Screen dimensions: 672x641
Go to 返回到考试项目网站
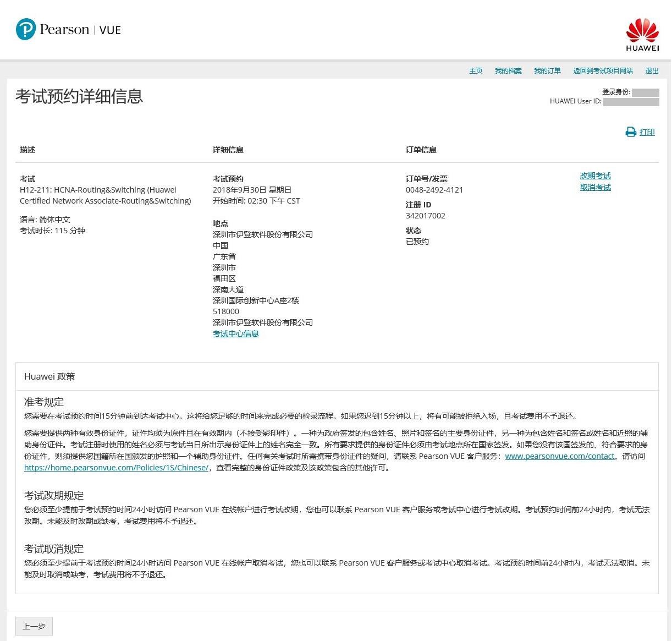pos(603,71)
